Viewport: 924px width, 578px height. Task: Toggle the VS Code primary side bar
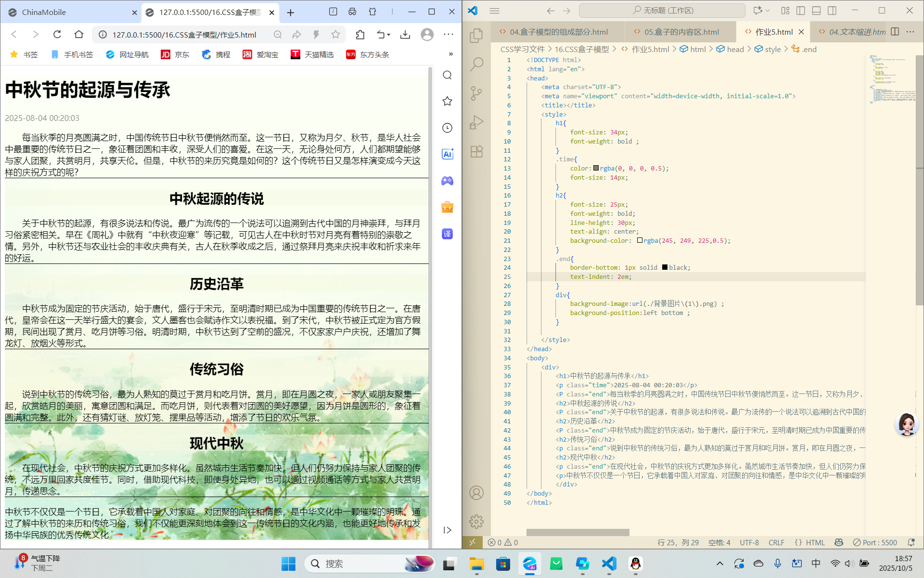(801, 11)
